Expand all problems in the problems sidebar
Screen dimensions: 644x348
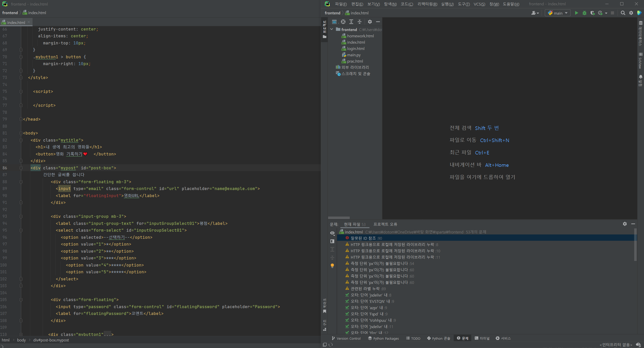pos(332,249)
